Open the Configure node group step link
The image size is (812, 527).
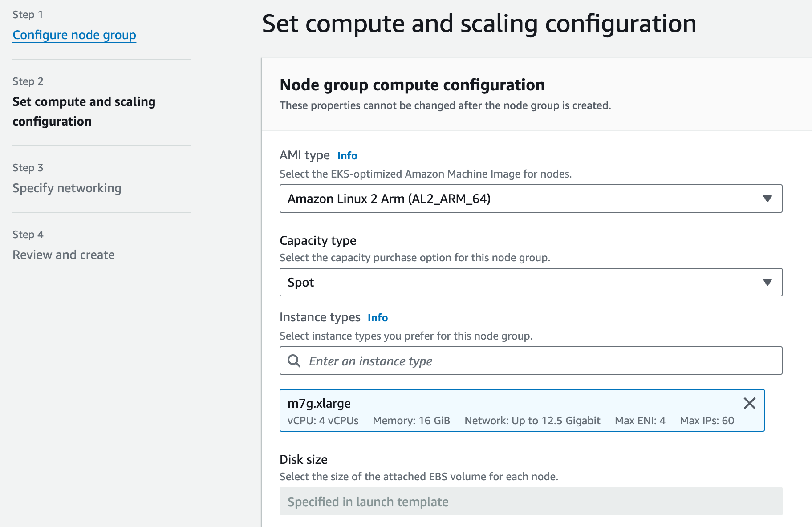pyautogui.click(x=74, y=35)
